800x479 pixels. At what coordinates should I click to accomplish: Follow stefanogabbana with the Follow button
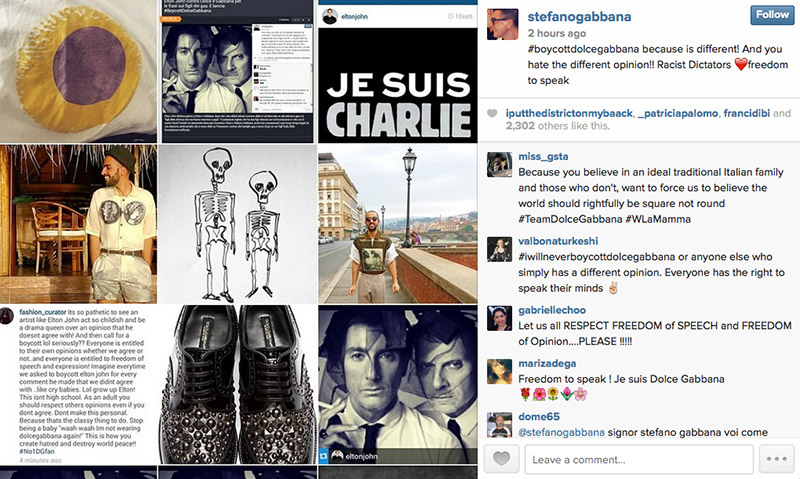click(772, 15)
